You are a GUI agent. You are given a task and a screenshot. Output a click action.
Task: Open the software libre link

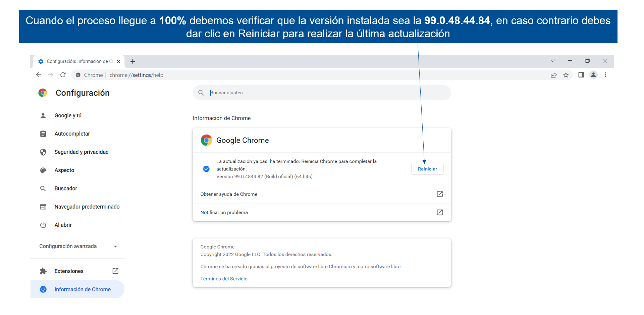(x=385, y=266)
